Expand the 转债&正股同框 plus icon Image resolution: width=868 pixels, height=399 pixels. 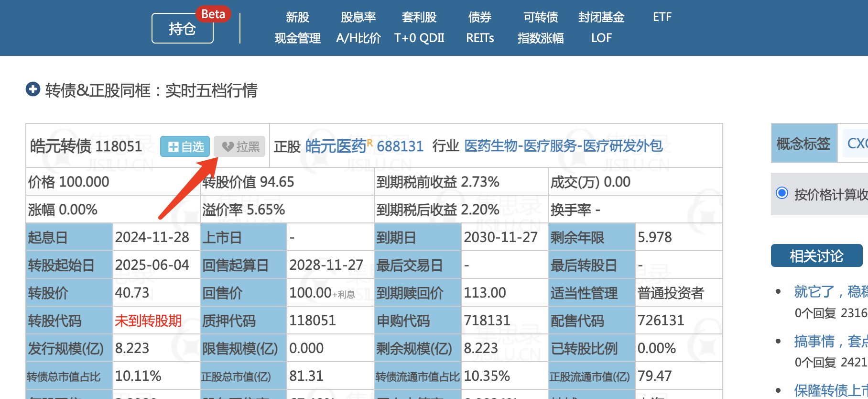[x=33, y=89]
